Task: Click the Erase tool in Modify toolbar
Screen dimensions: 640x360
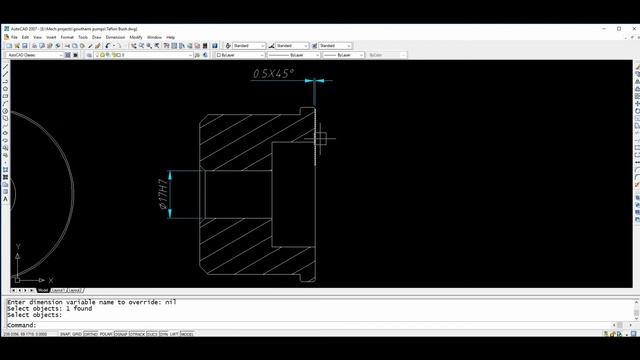Action: point(637,67)
